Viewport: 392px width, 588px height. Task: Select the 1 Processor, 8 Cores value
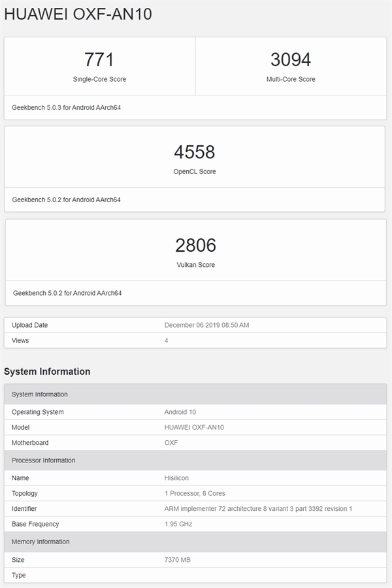coord(195,493)
